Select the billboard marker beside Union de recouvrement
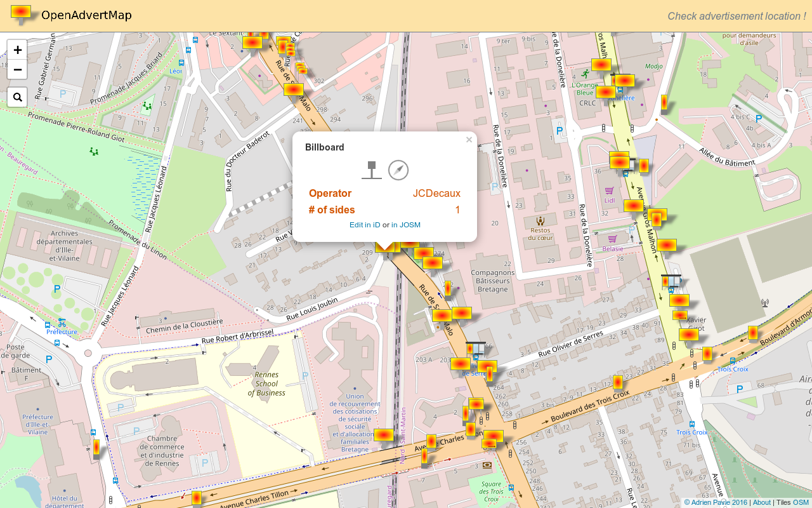The image size is (812, 508). [383, 435]
